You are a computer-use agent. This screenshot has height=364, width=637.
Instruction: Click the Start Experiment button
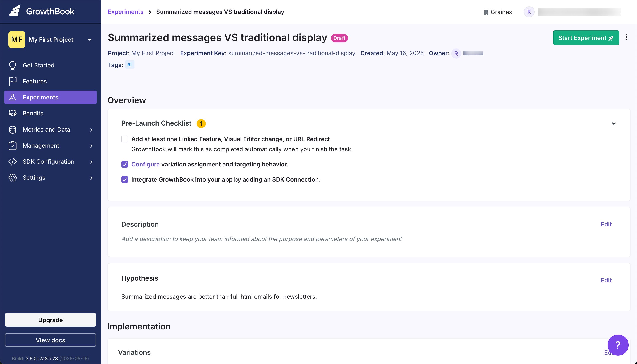586,38
